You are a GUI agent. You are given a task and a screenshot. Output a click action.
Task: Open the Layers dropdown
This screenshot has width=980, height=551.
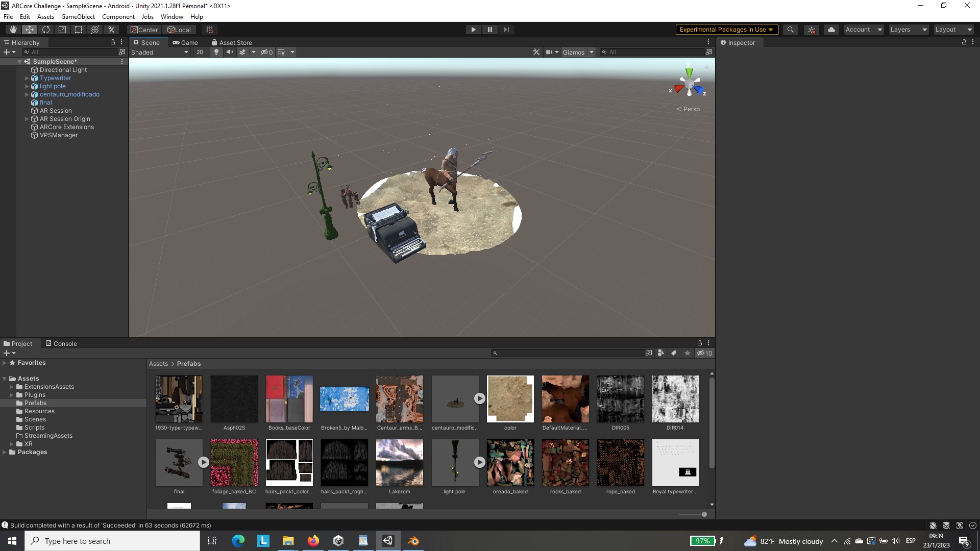pyautogui.click(x=908, y=30)
